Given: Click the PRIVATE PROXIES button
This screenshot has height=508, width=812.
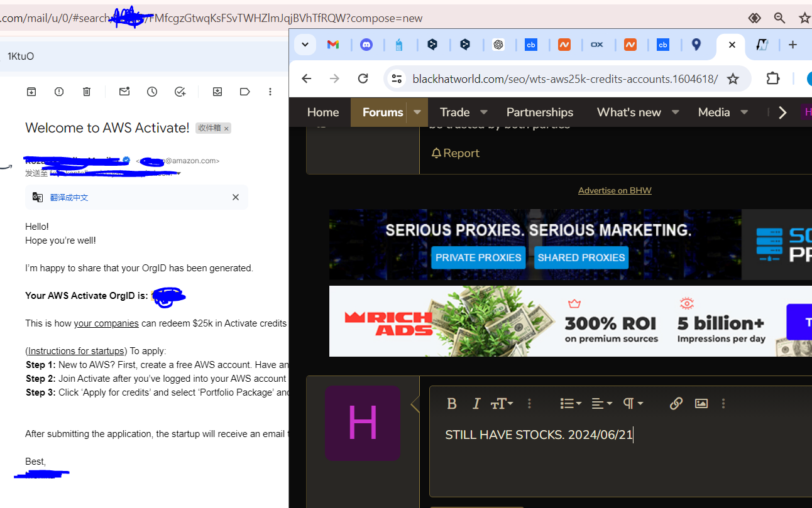Looking at the screenshot, I should [x=478, y=257].
